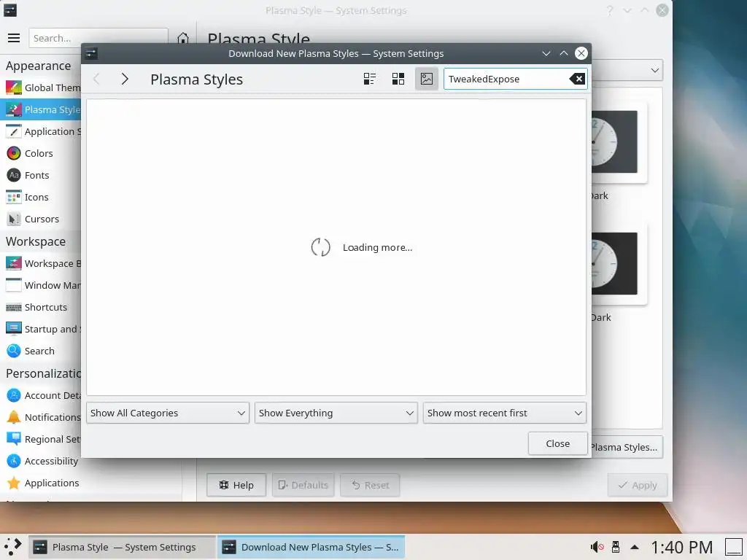Viewport: 747px width, 560px height.
Task: Click the 1:40 PM clock
Action: (x=682, y=547)
